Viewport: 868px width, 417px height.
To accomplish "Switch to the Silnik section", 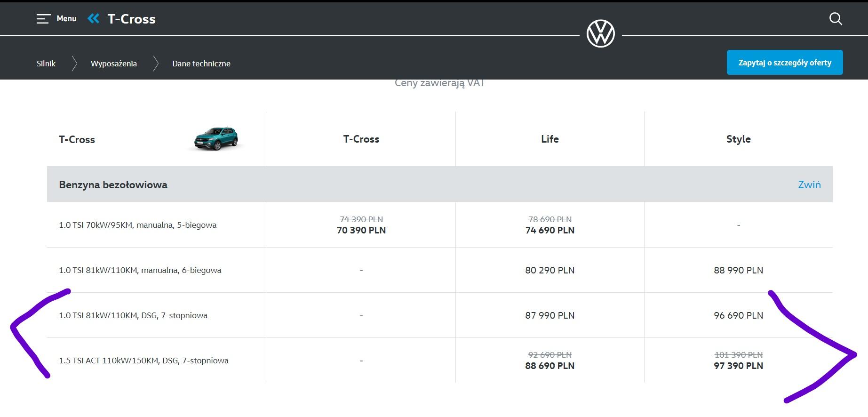I will pyautogui.click(x=46, y=64).
